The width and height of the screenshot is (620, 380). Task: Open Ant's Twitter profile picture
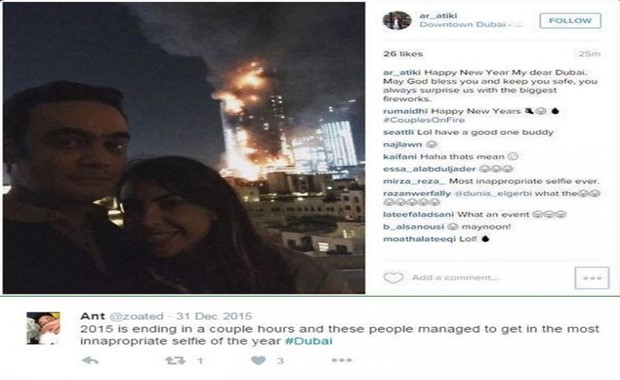click(43, 328)
